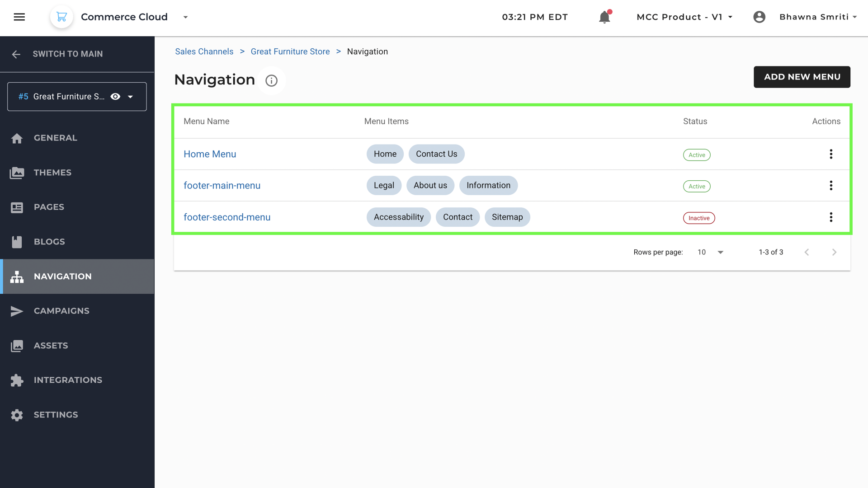Click Add New Menu button
The image size is (868, 488).
[x=802, y=77]
